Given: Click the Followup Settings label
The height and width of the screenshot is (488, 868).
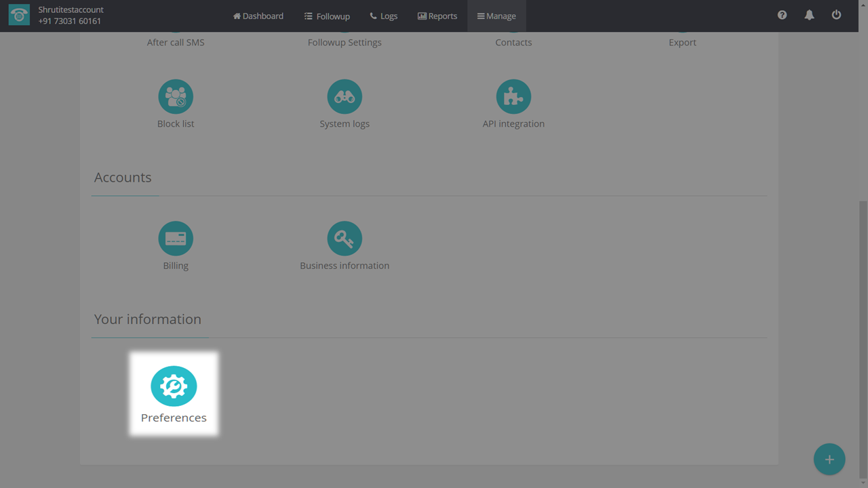Looking at the screenshot, I should pos(344,42).
